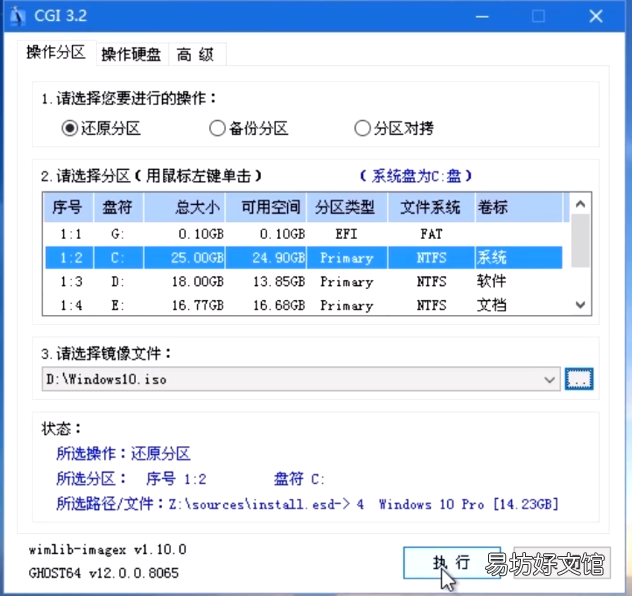632x596 pixels.
Task: Select the 分区对拷 radio option
Action: 394,129
